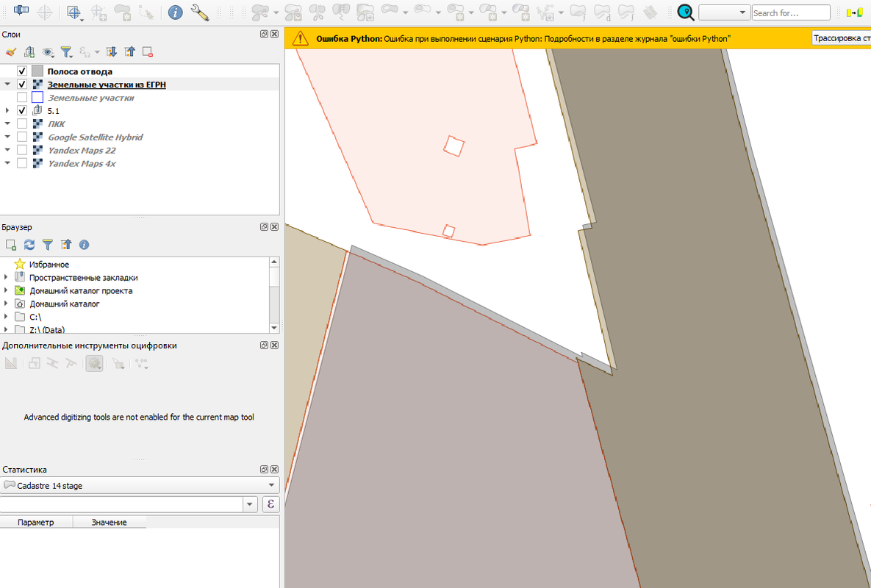The width and height of the screenshot is (871, 588).
Task: Select Полоса отвода layer name
Action: click(x=80, y=71)
